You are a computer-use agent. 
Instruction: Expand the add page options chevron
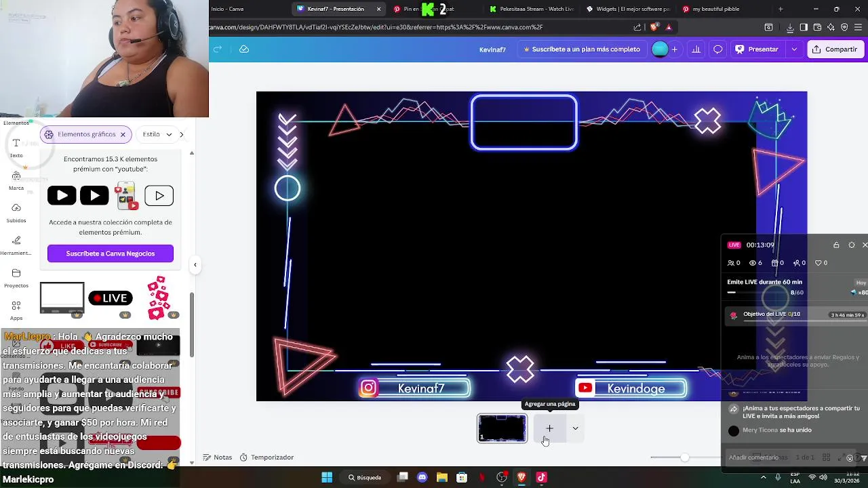coord(575,428)
